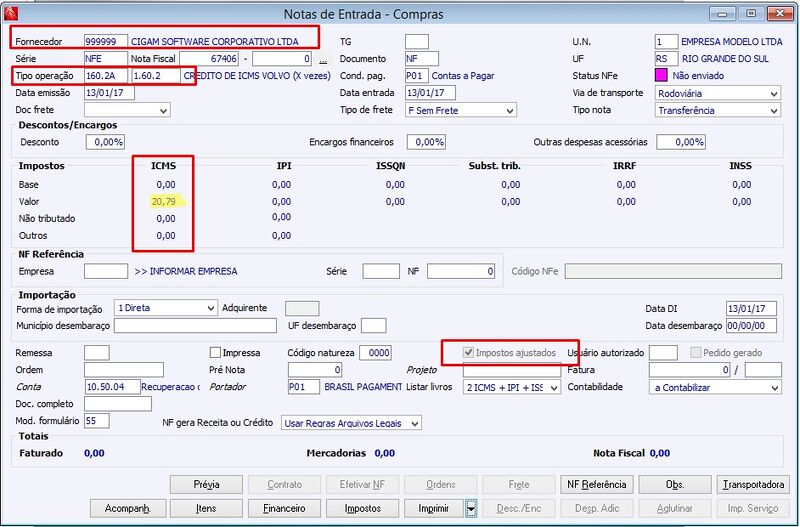Open the Impostos button

click(363, 508)
